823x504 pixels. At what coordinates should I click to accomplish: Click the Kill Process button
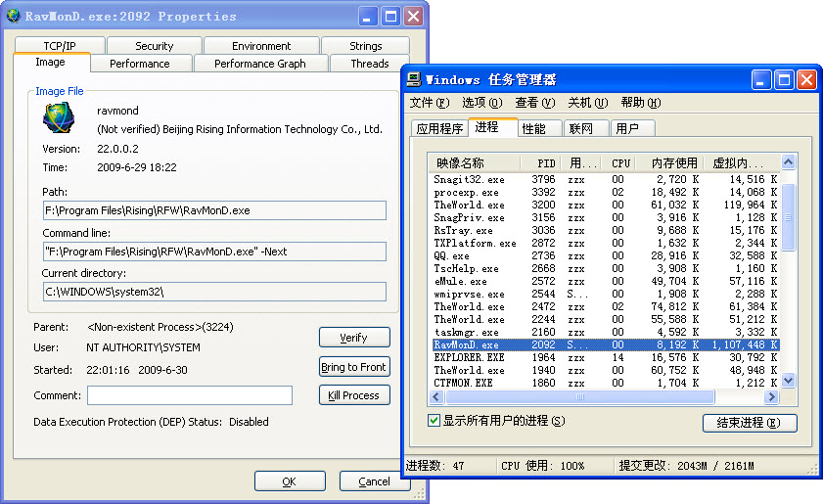(x=354, y=394)
